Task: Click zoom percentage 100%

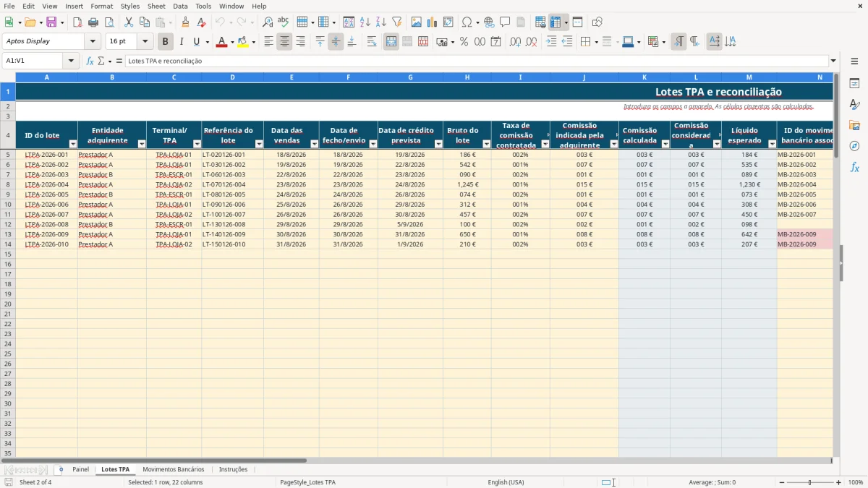Action: coord(856,482)
